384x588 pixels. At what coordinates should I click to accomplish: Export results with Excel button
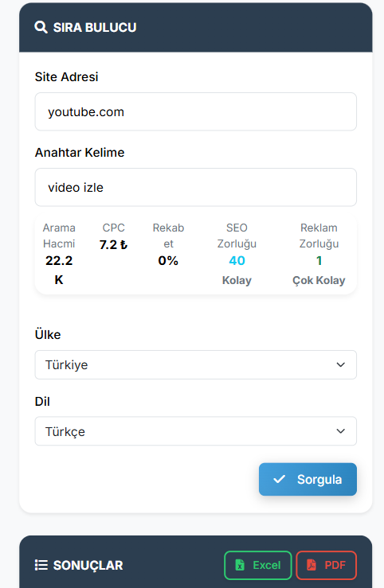[x=258, y=565]
